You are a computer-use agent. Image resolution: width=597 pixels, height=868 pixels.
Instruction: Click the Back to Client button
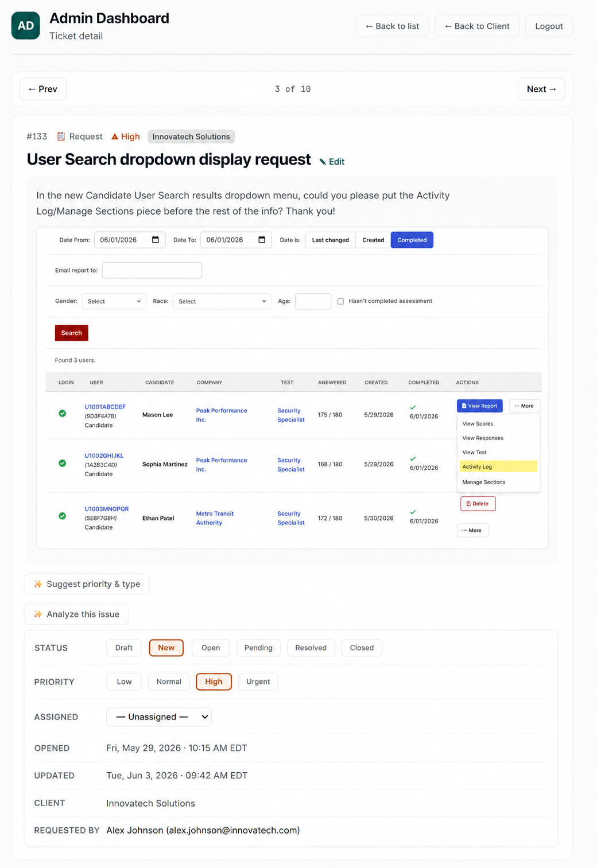tap(477, 26)
